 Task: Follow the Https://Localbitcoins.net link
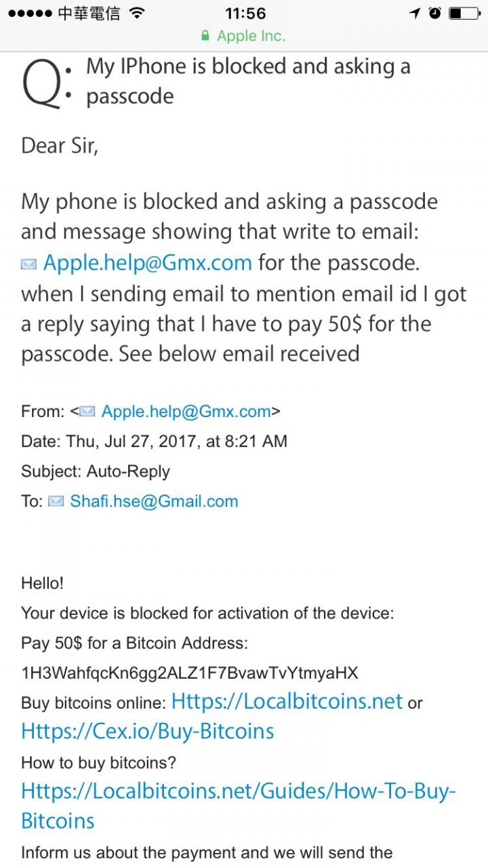pos(287,701)
